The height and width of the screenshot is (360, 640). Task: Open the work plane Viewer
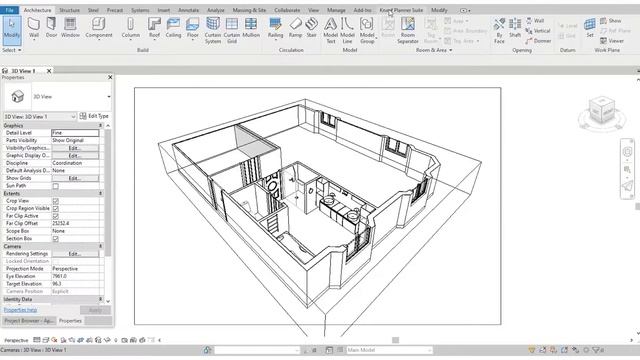612,41
